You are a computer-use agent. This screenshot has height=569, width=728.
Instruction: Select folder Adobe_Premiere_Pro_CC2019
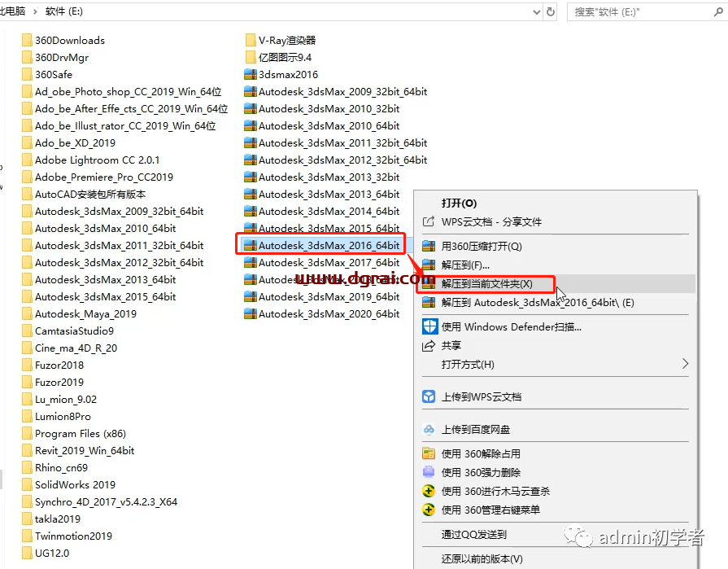click(x=104, y=177)
